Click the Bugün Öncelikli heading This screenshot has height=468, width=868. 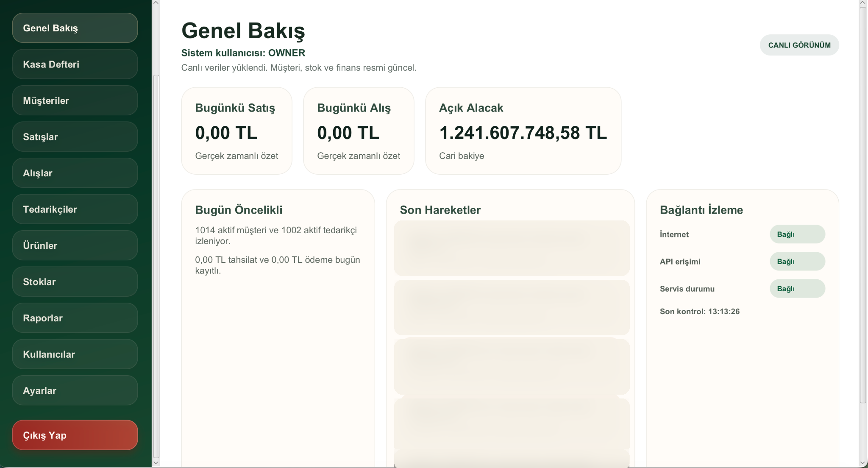click(x=239, y=210)
